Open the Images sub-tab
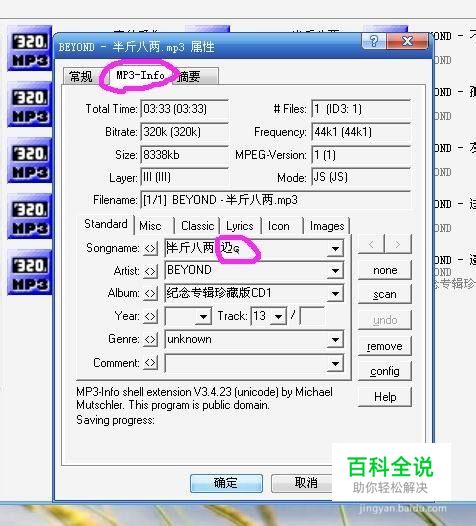 point(327,226)
